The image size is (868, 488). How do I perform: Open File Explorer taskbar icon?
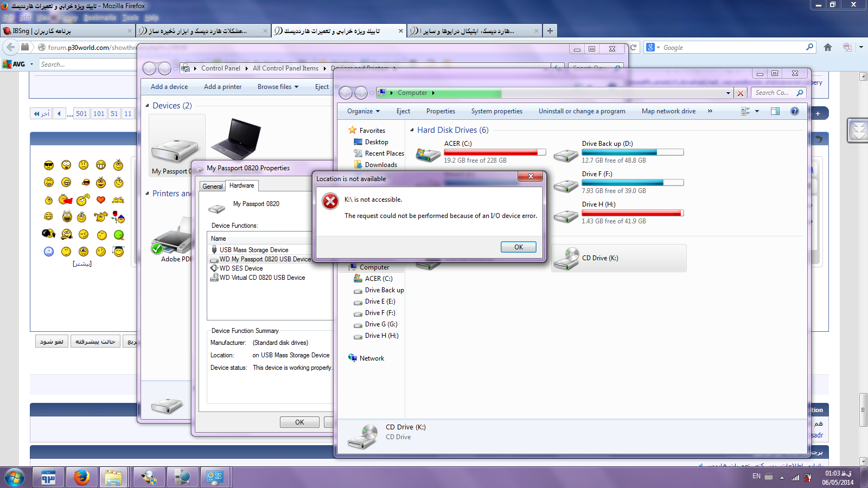tap(113, 478)
